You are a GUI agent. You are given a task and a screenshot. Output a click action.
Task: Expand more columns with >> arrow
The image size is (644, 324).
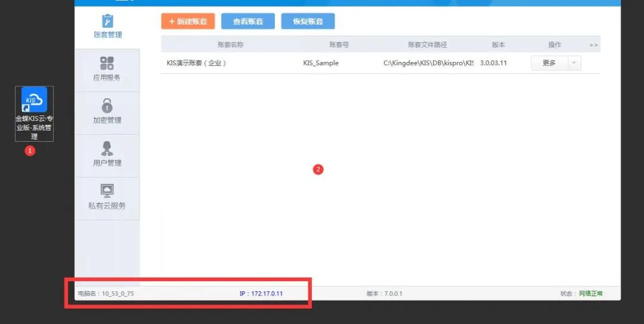coord(593,45)
